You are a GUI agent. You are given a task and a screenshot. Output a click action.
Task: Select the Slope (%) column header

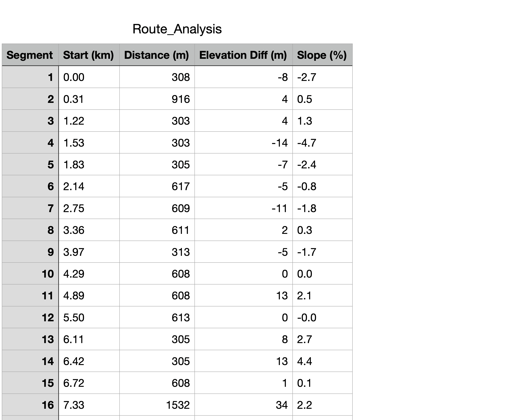[x=322, y=55]
